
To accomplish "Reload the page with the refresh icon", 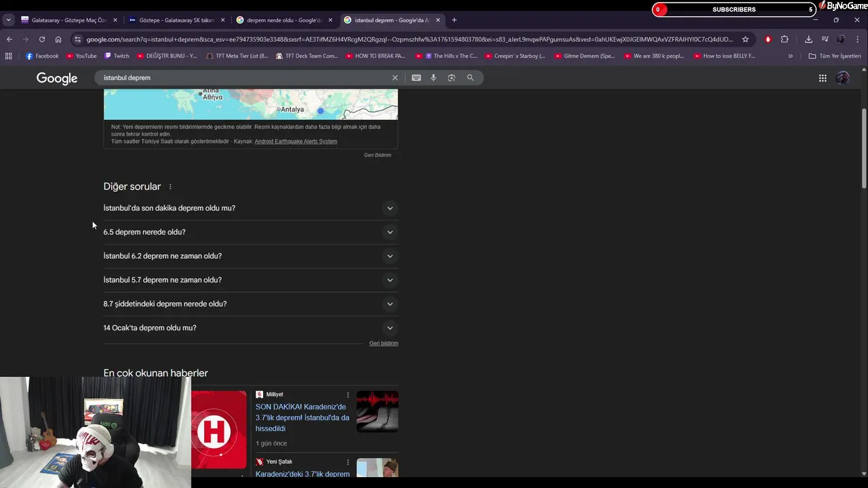I will coord(42,39).
